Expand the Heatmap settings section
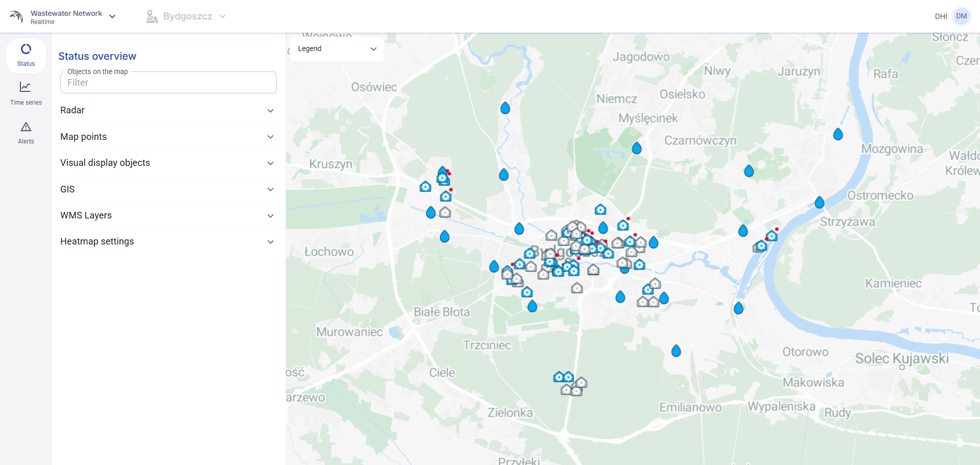Screen dimensions: 980x465 tap(168, 241)
